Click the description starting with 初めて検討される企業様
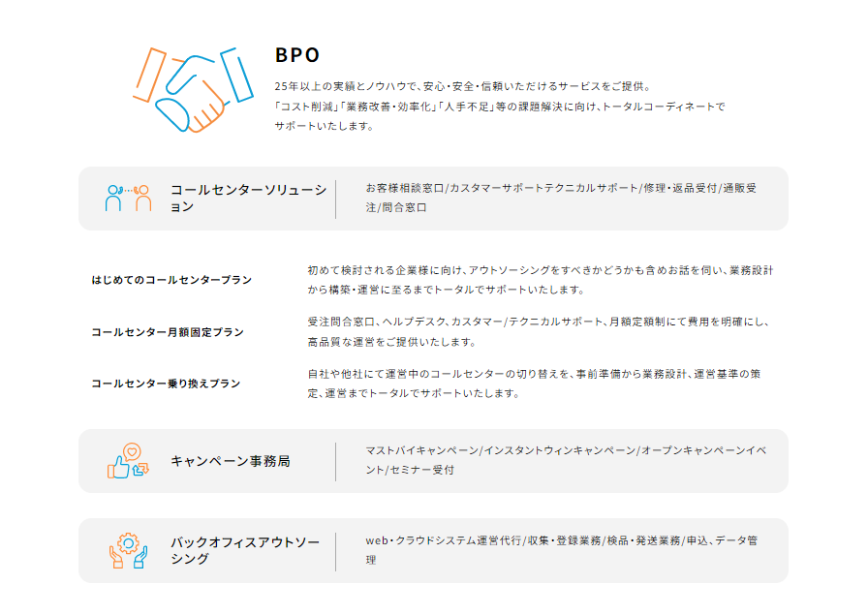Image resolution: width=868 pixels, height=615 pixels. pyautogui.click(x=540, y=279)
